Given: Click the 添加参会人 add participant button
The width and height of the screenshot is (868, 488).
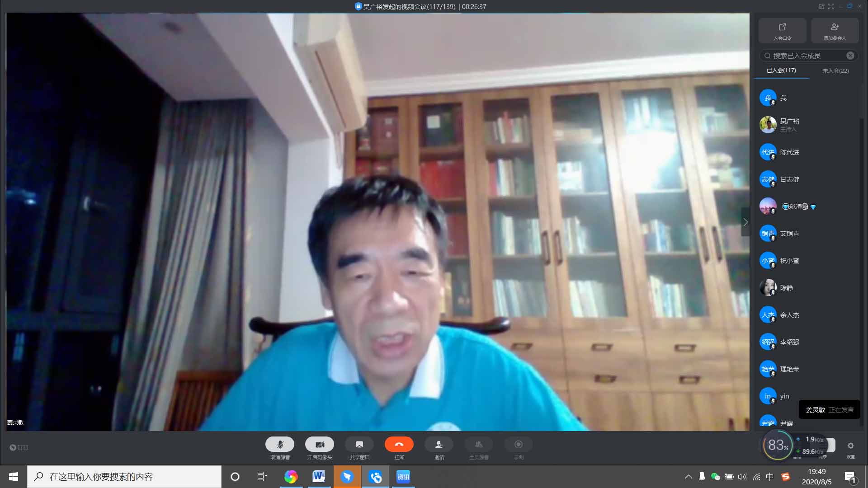Looking at the screenshot, I should pos(835,31).
